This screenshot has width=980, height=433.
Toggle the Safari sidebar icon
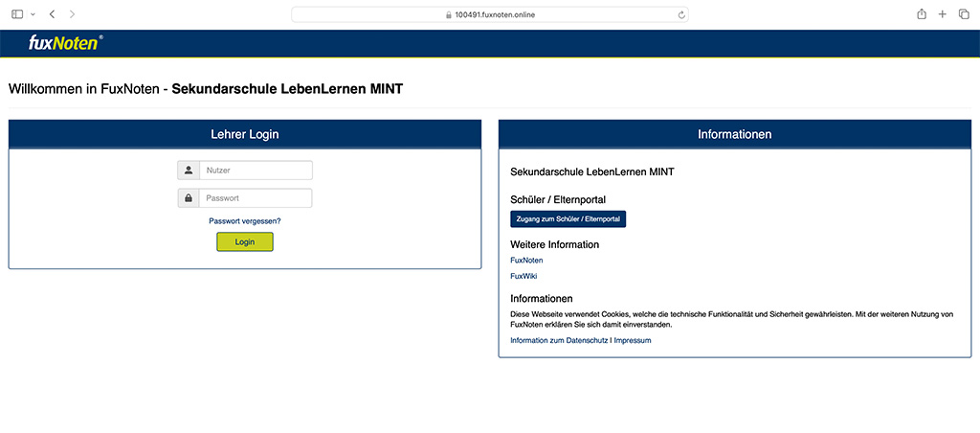17,13
